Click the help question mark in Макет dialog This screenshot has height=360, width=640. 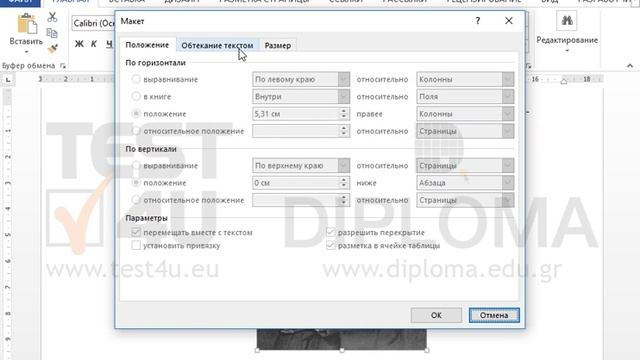(478, 21)
